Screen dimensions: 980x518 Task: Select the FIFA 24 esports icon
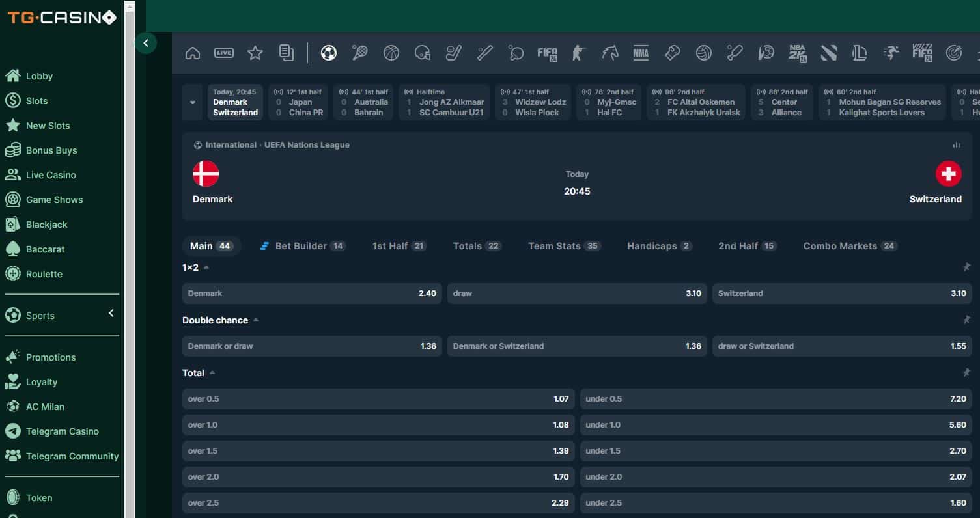pyautogui.click(x=548, y=53)
